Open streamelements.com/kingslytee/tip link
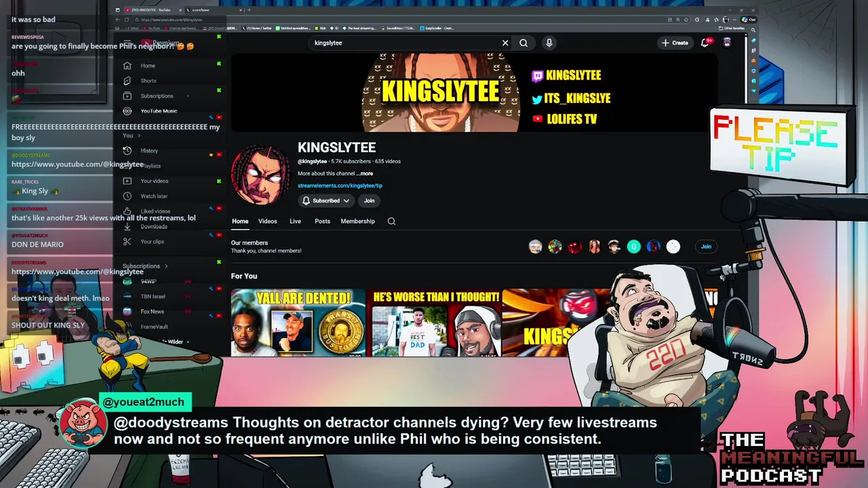Viewport: 868px width, 488px height. pos(340,186)
